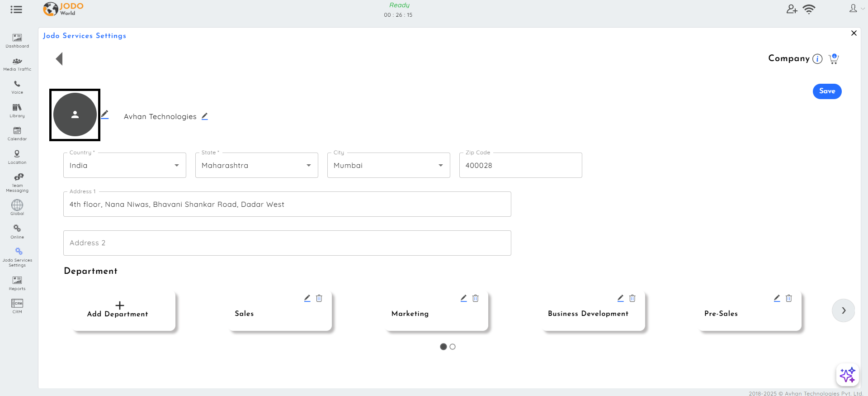Open the user profile menu
This screenshot has height=396, width=868.
tap(856, 9)
